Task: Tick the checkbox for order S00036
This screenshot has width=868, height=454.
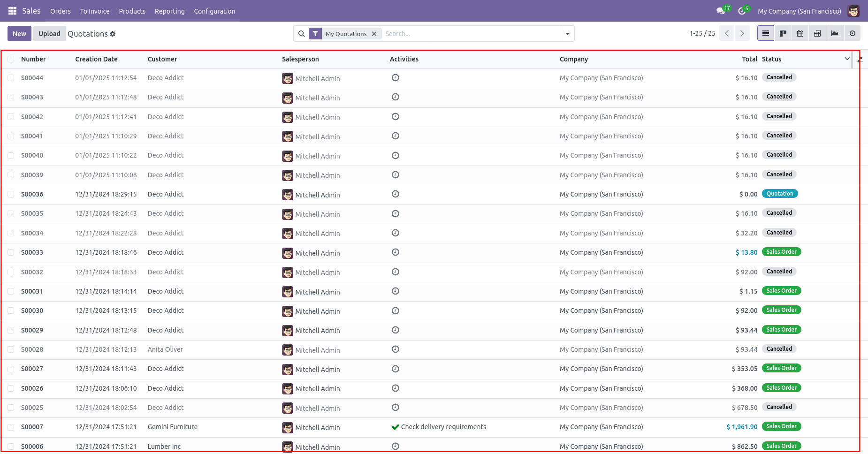Action: (11, 194)
